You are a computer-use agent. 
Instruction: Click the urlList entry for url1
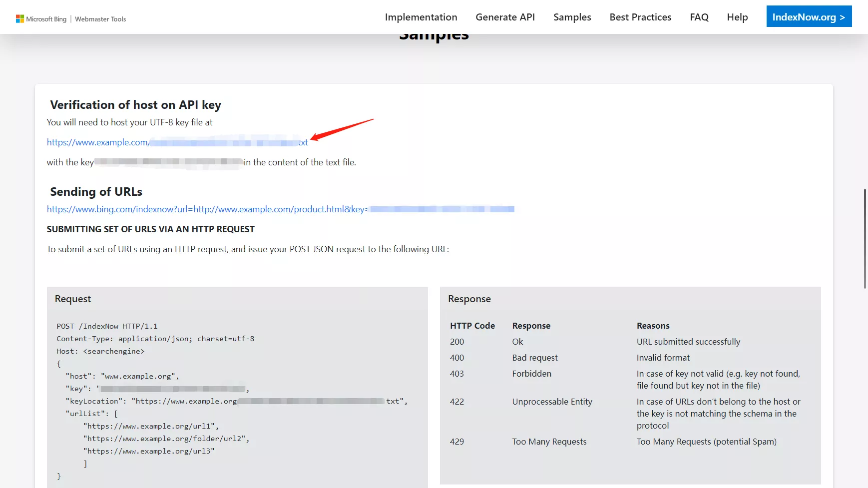[x=150, y=426]
